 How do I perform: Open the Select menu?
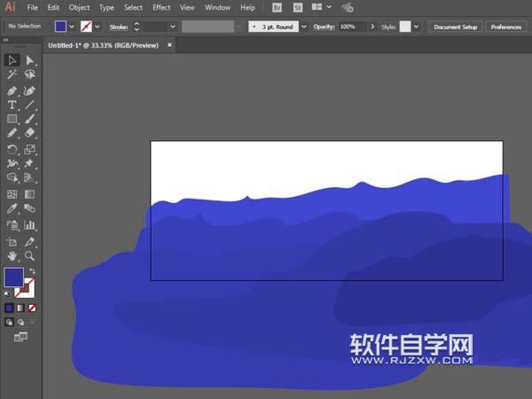[x=133, y=7]
